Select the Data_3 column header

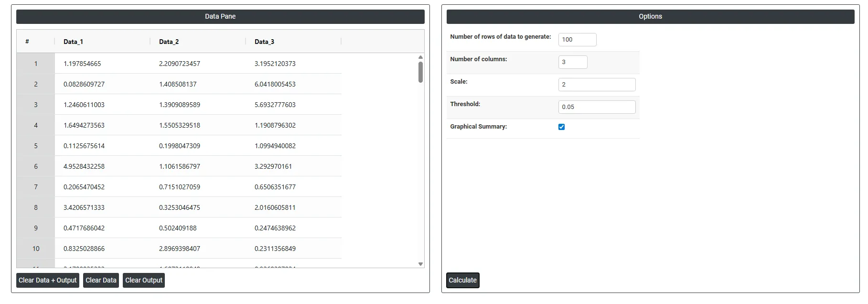pos(293,42)
